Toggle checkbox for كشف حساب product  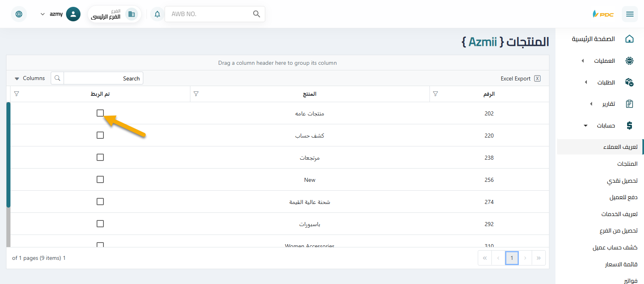[x=100, y=135]
